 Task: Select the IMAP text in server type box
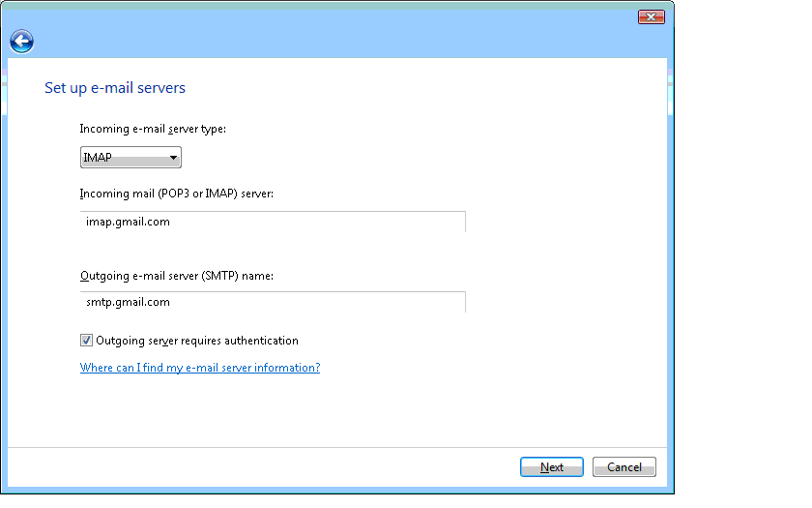(99, 158)
